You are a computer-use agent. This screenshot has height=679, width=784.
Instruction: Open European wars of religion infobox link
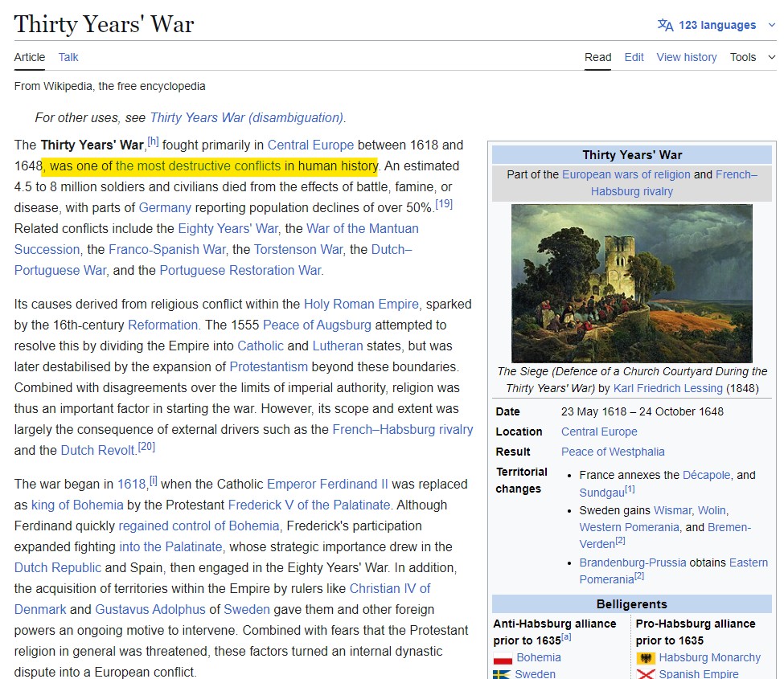tap(626, 174)
